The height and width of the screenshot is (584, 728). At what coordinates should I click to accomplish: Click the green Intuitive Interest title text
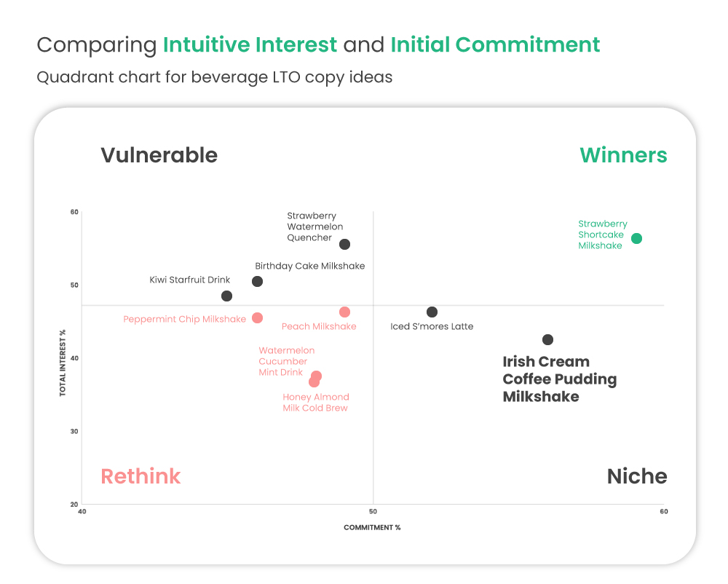(250, 45)
